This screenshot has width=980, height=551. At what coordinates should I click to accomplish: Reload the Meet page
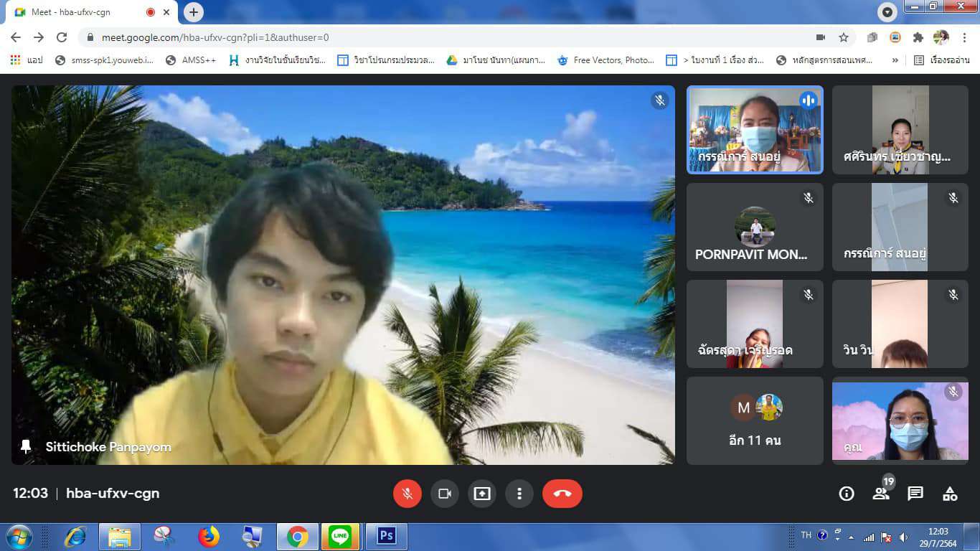[62, 37]
